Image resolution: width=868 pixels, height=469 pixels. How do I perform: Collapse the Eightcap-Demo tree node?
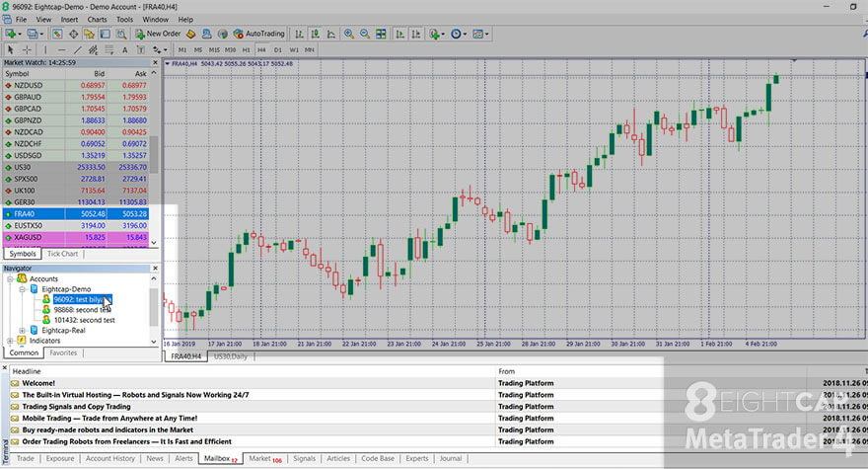click(x=22, y=289)
